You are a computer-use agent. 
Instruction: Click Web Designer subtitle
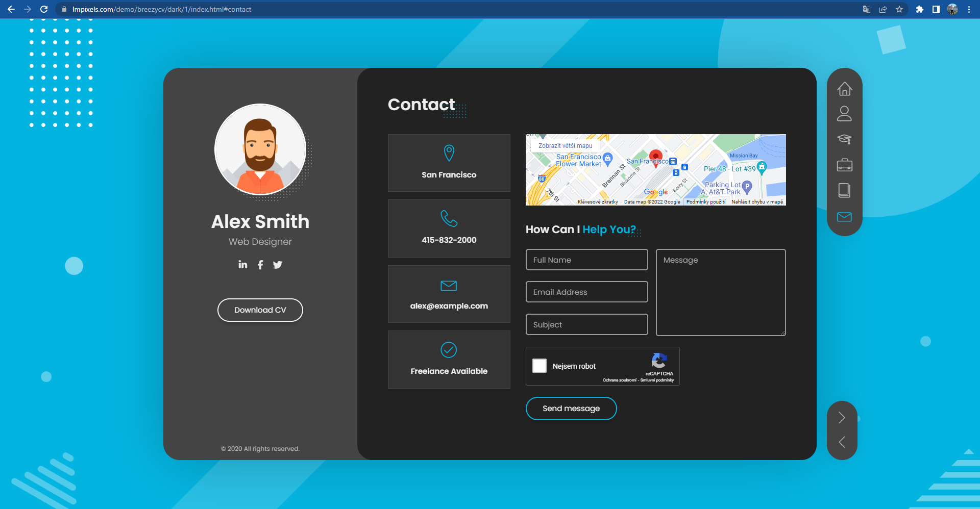tap(260, 242)
